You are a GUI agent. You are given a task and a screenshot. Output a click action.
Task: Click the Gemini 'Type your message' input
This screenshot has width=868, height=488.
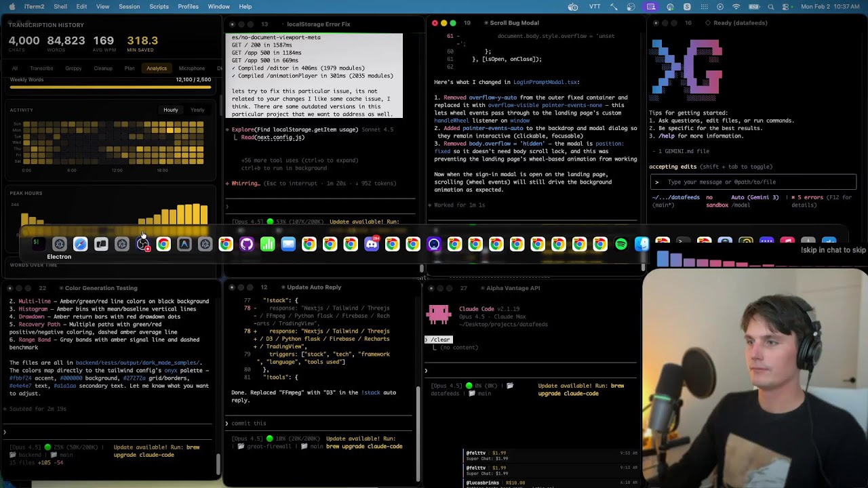click(x=753, y=182)
